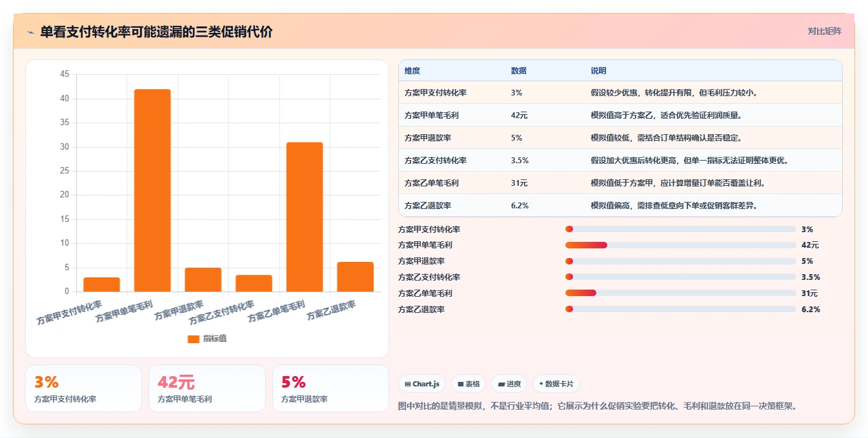Toggle the 指标值 legend orange swatch
This screenshot has width=868, height=438.
click(x=193, y=339)
